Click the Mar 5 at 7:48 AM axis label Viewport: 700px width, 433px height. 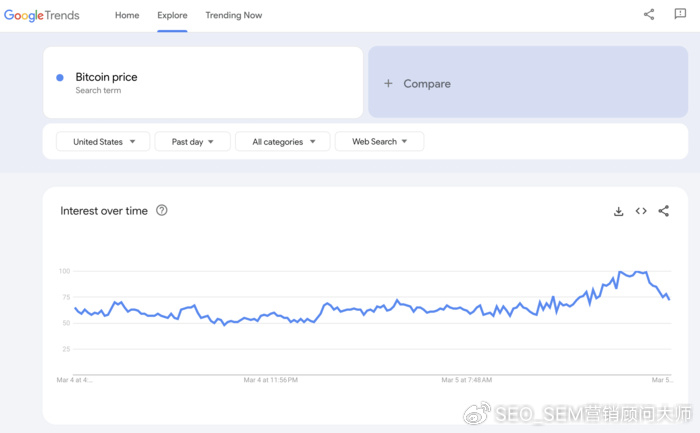click(467, 380)
